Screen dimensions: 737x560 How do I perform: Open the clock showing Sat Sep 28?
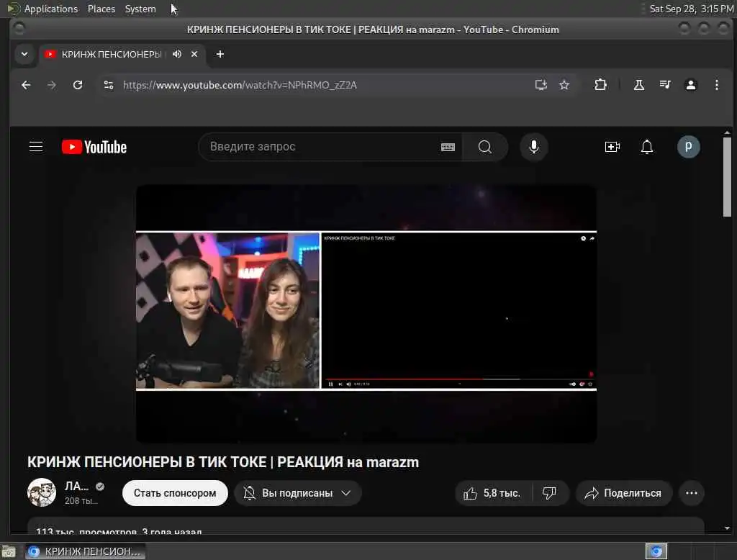[691, 9]
